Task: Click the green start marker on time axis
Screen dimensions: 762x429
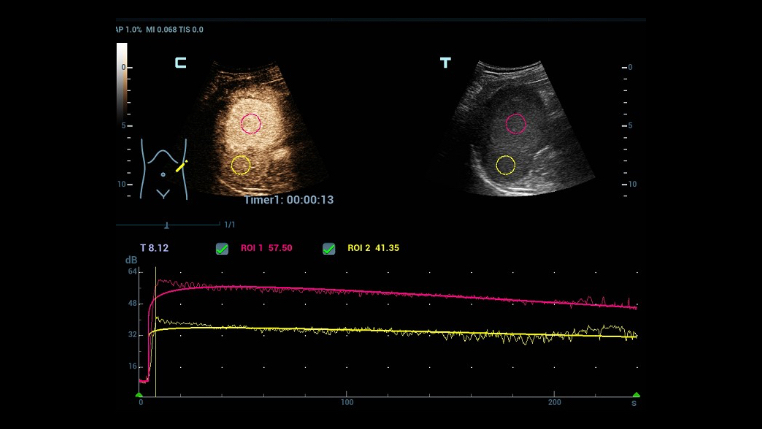Action: pyautogui.click(x=139, y=395)
